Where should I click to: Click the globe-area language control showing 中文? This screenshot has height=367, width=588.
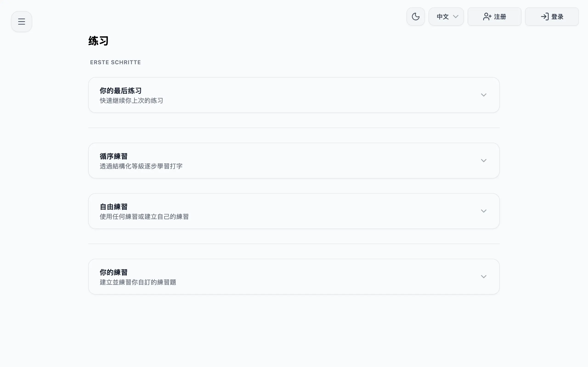click(446, 17)
